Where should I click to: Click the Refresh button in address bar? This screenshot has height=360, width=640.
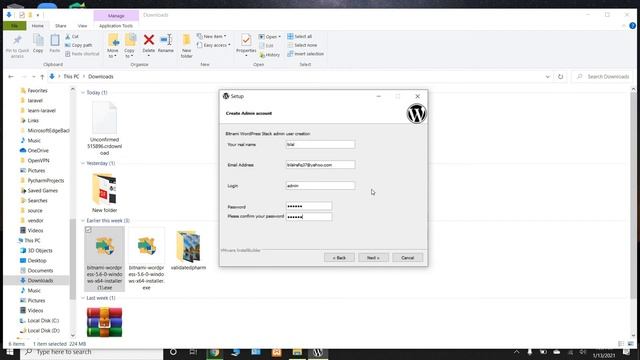click(x=560, y=76)
